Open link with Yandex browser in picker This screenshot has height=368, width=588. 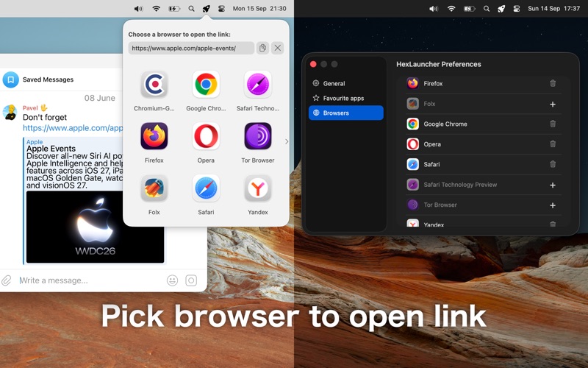click(x=258, y=188)
